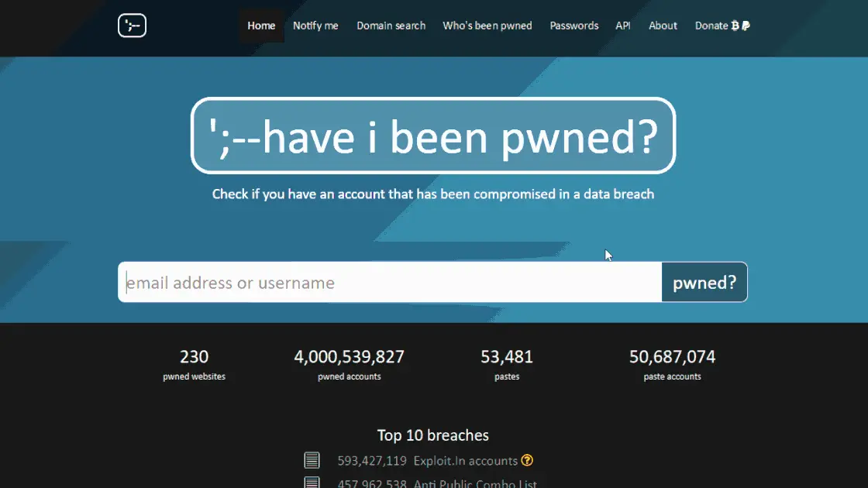Open the About page link
Viewport: 868px width, 488px height.
pyautogui.click(x=663, y=26)
